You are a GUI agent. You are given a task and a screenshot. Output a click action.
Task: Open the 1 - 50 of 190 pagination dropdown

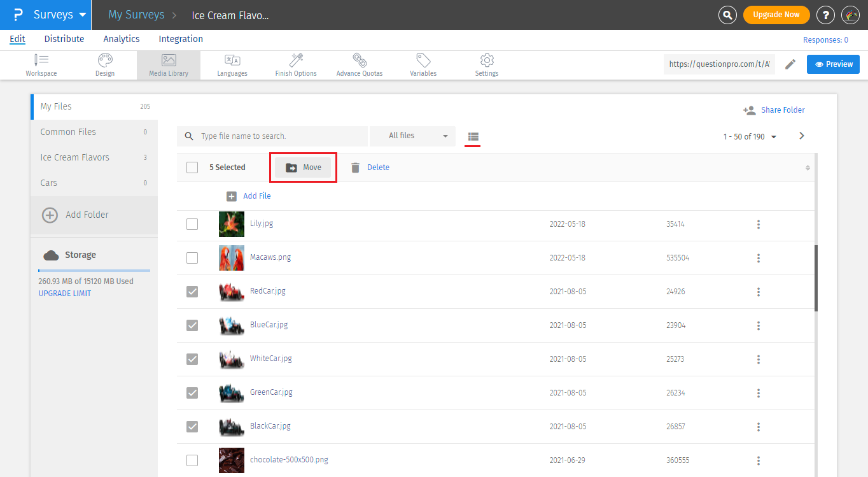[750, 136]
